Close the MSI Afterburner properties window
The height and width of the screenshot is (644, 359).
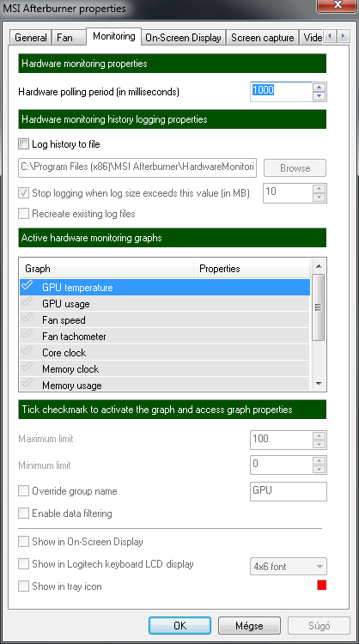tap(337, 5)
